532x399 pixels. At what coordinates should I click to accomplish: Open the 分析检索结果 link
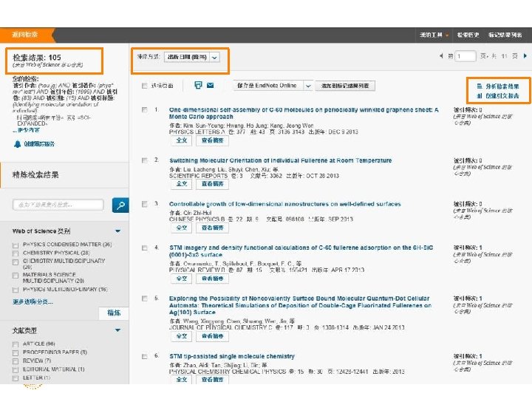click(x=502, y=86)
